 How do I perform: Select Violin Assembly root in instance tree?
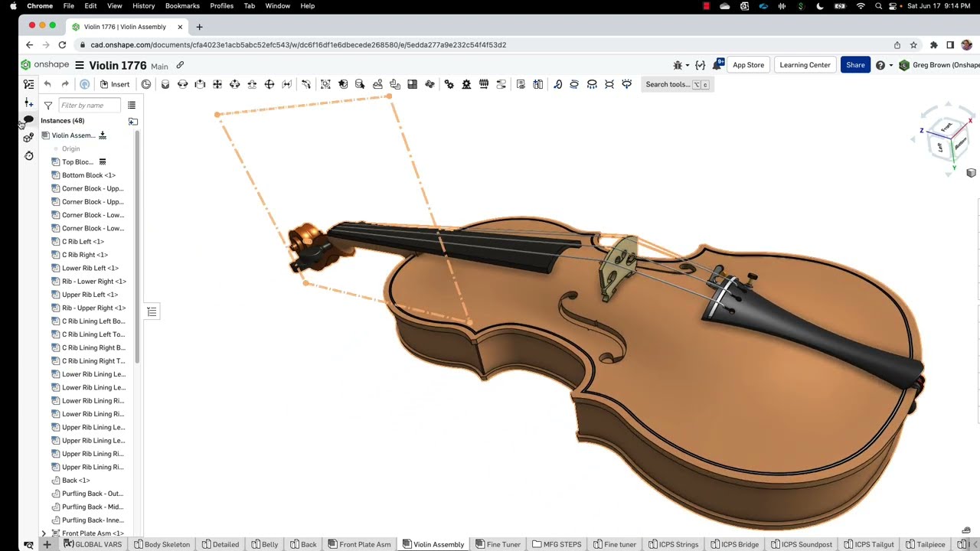pos(73,135)
